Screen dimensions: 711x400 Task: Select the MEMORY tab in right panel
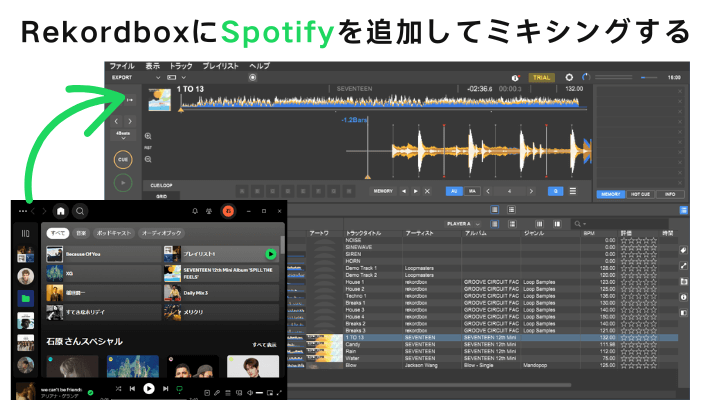[x=610, y=194]
